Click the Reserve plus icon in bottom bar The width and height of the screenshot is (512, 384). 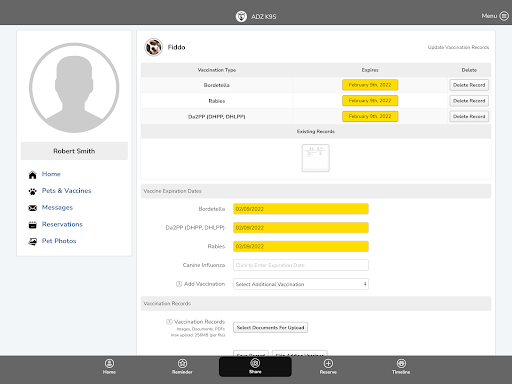pyautogui.click(x=328, y=363)
